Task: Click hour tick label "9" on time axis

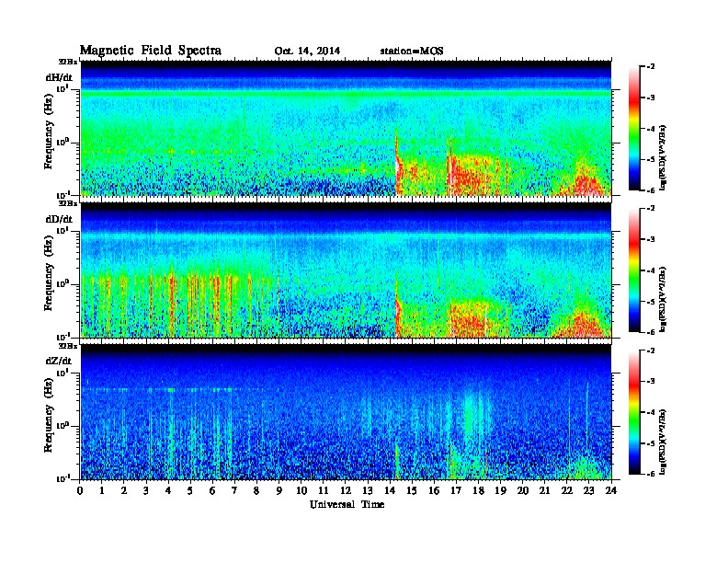Action: pyautogui.click(x=279, y=491)
